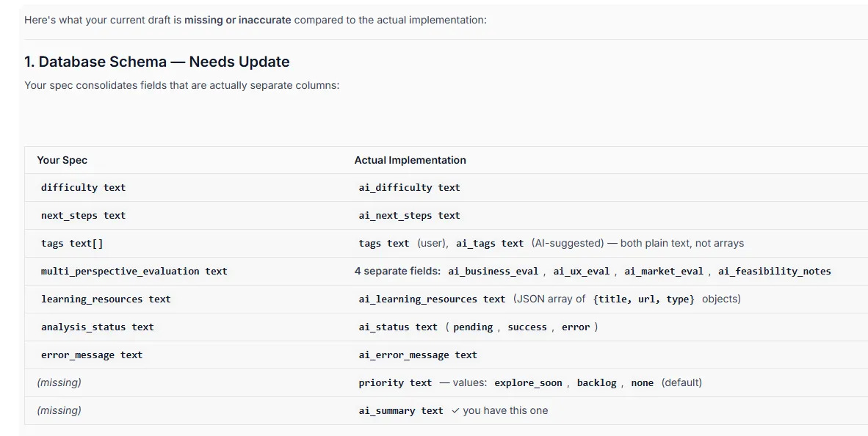Click the 'ai_tags text' code snippet

(490, 244)
